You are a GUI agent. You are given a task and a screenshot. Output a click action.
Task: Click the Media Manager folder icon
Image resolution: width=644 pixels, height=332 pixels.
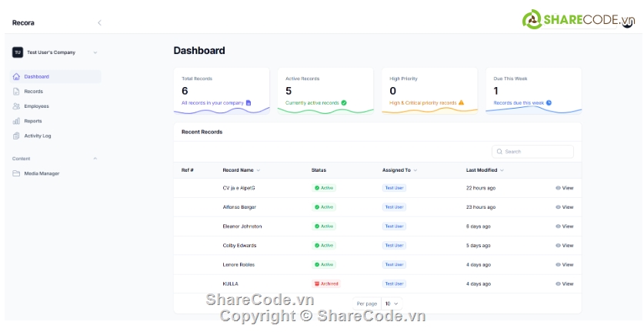point(16,173)
